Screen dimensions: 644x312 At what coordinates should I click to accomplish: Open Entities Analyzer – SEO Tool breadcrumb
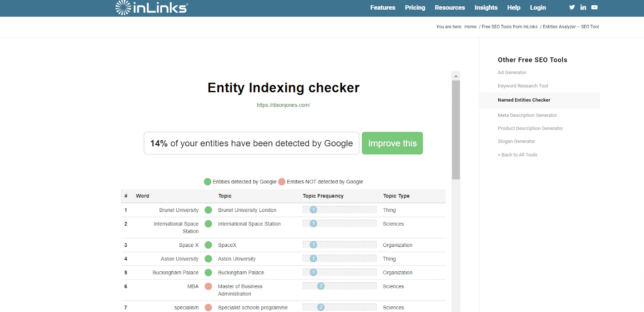571,27
